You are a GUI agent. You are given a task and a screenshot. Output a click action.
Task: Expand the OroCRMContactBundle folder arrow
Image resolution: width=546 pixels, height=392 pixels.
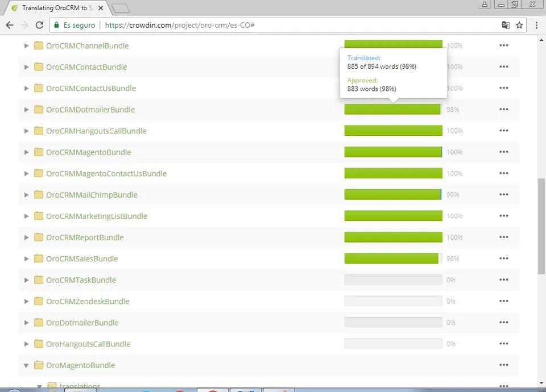[26, 67]
